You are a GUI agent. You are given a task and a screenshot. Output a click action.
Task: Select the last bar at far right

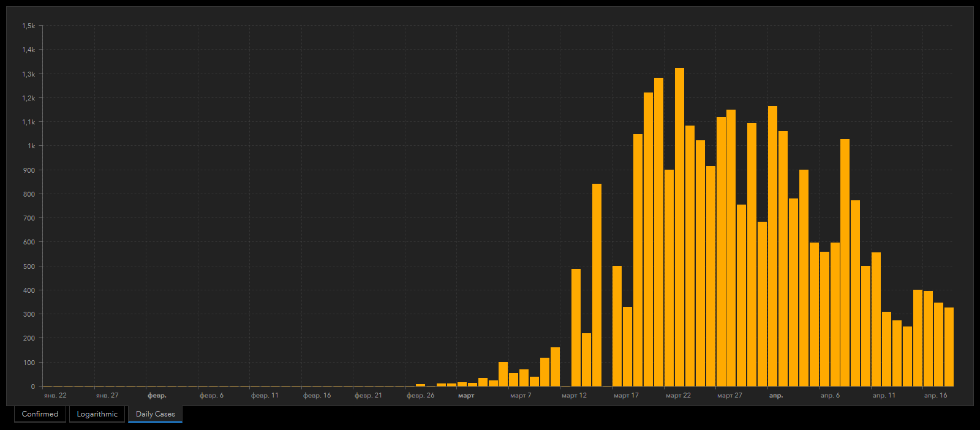[x=949, y=347]
